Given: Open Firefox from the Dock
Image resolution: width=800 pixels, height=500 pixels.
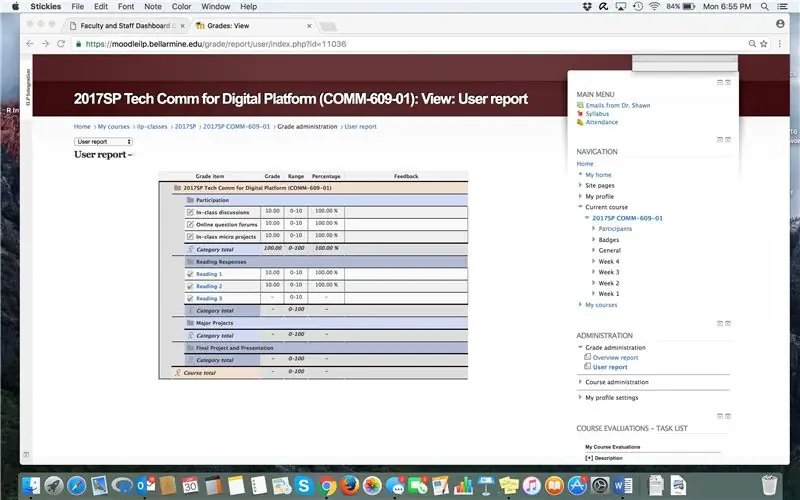Looking at the screenshot, I should click(x=349, y=485).
